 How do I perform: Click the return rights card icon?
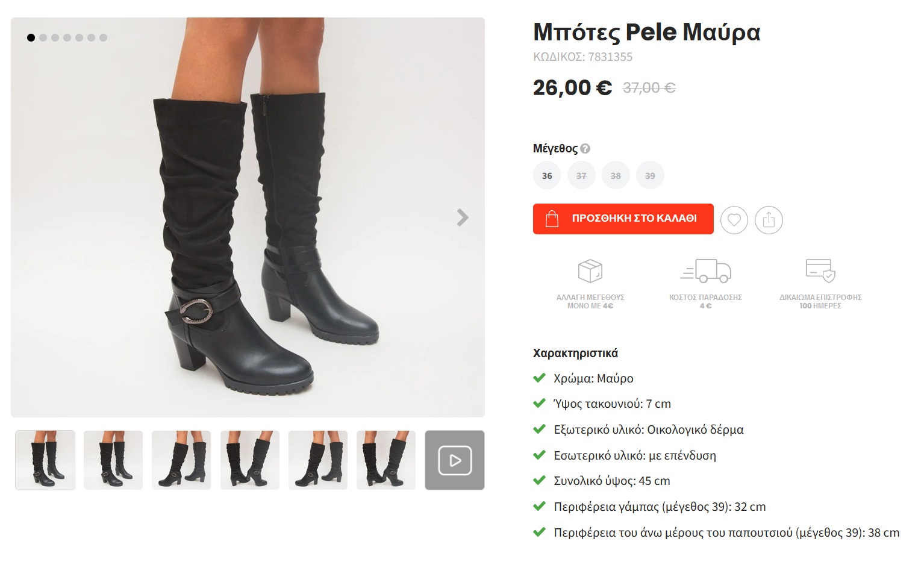[x=820, y=270]
